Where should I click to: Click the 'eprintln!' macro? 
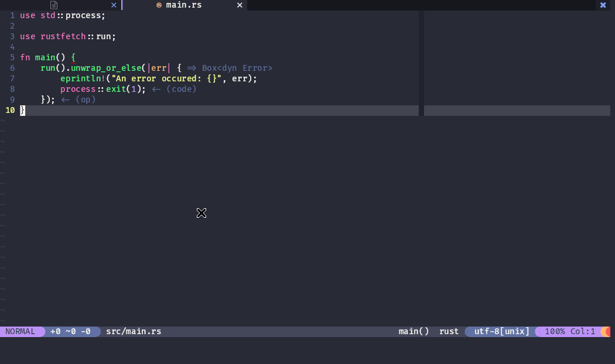coord(83,79)
